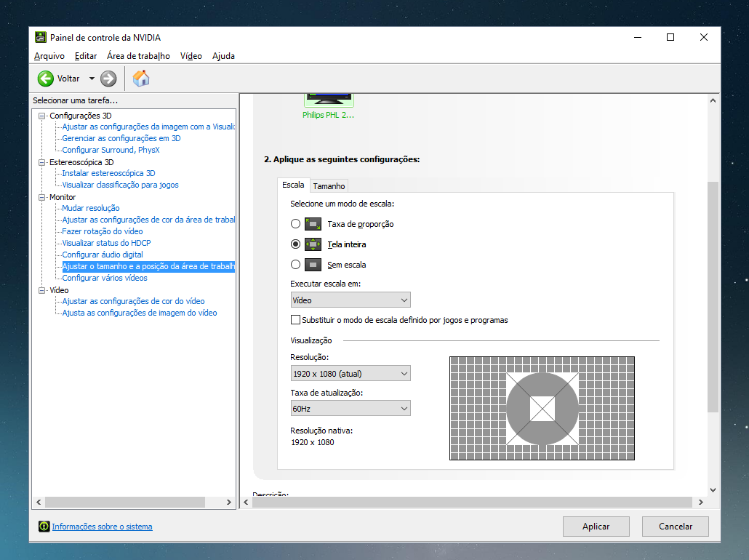Open the Voltar history dropdown arrow
Image resolution: width=749 pixels, height=560 pixels.
pyautogui.click(x=92, y=79)
